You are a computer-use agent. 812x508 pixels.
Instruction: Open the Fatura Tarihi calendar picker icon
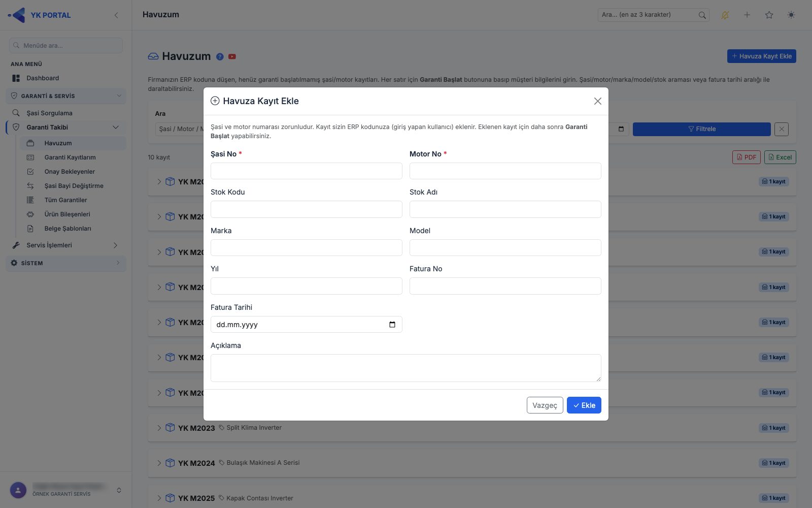(x=392, y=325)
